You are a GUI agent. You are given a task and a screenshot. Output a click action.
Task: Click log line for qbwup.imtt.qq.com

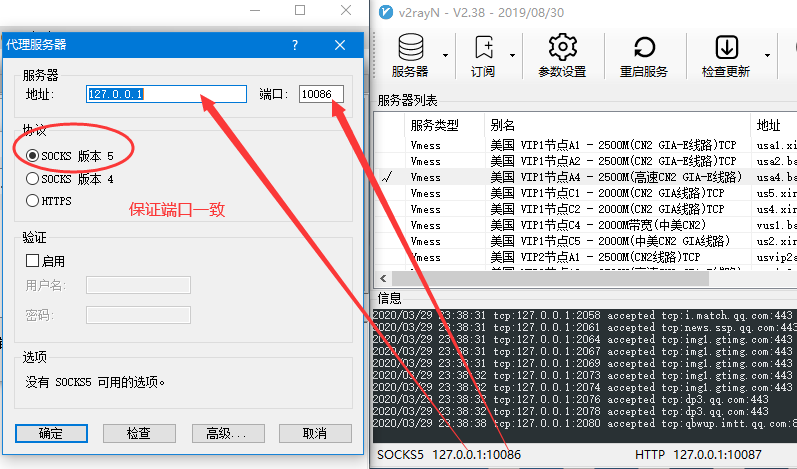(x=585, y=423)
